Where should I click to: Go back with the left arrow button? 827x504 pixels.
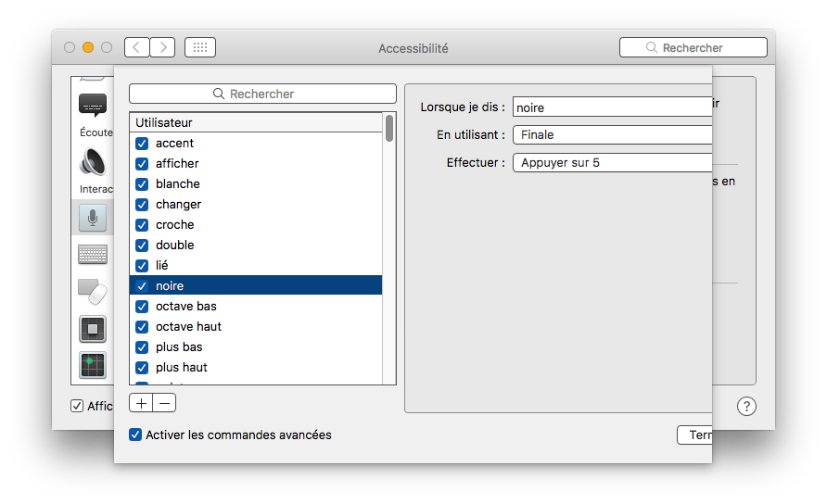[x=136, y=47]
